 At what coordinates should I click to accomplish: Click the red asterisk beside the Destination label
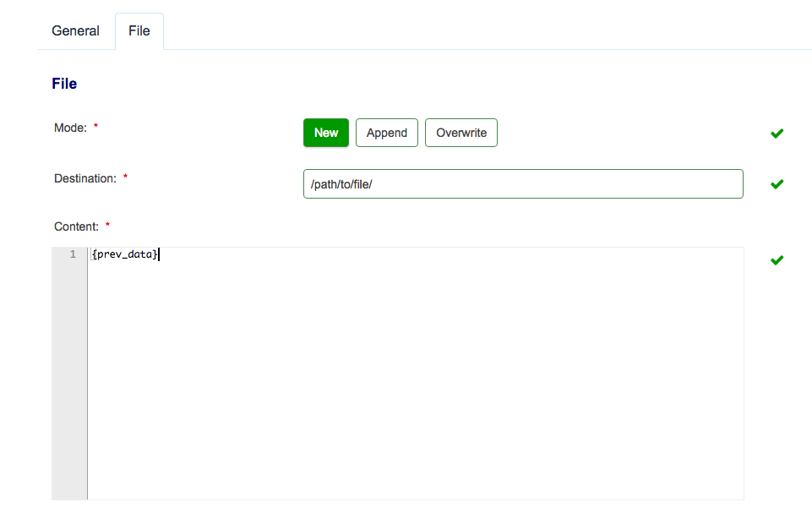[125, 174]
